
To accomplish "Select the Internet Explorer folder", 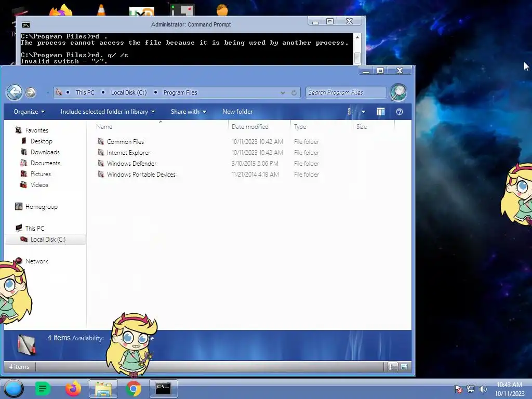I will 129,153.
